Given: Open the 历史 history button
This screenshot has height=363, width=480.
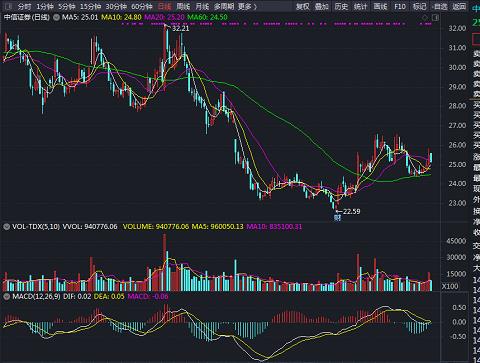Looking at the screenshot, I should tap(341, 7).
